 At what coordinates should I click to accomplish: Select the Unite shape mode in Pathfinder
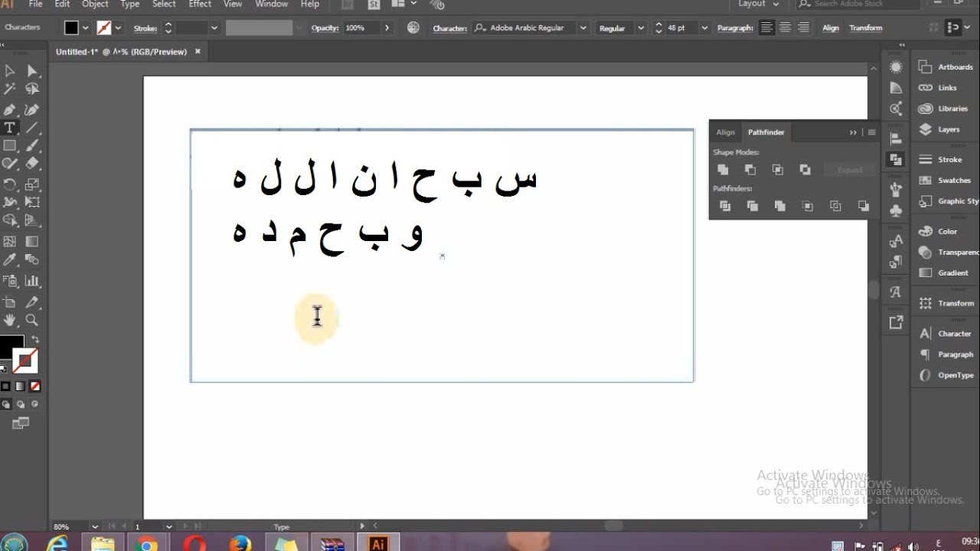pyautogui.click(x=723, y=169)
